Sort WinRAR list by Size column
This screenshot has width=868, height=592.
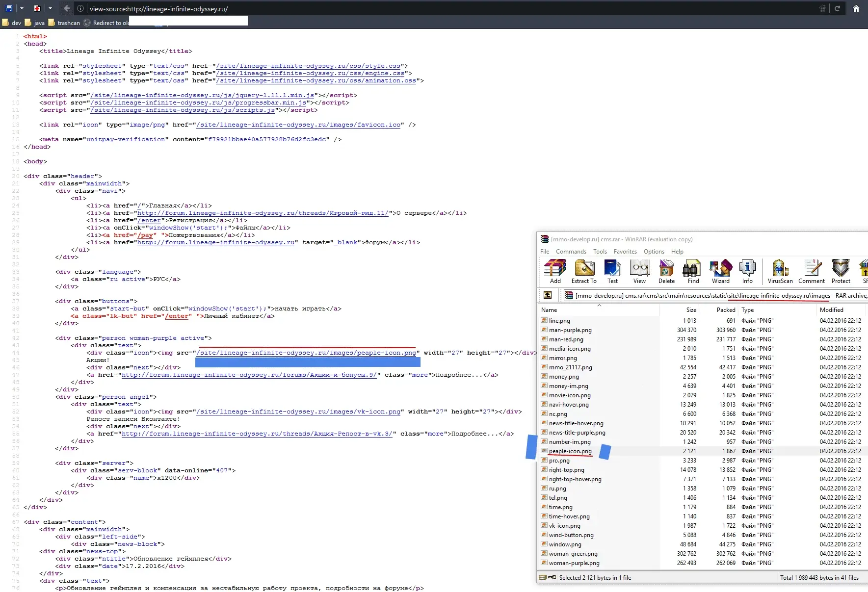click(x=680, y=310)
